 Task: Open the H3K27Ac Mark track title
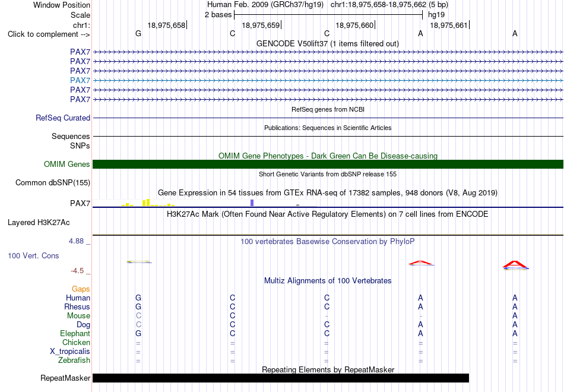(328, 214)
